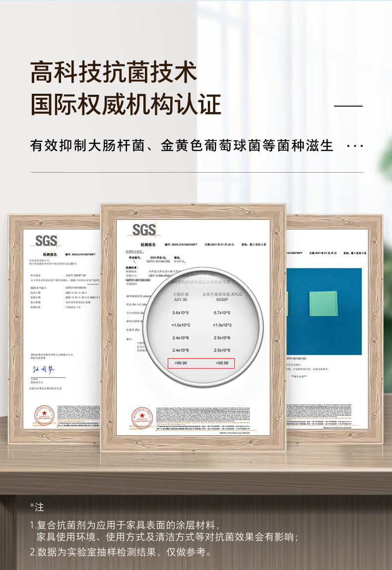Click the 检测报告 title on the left certificate

pyautogui.click(x=50, y=254)
